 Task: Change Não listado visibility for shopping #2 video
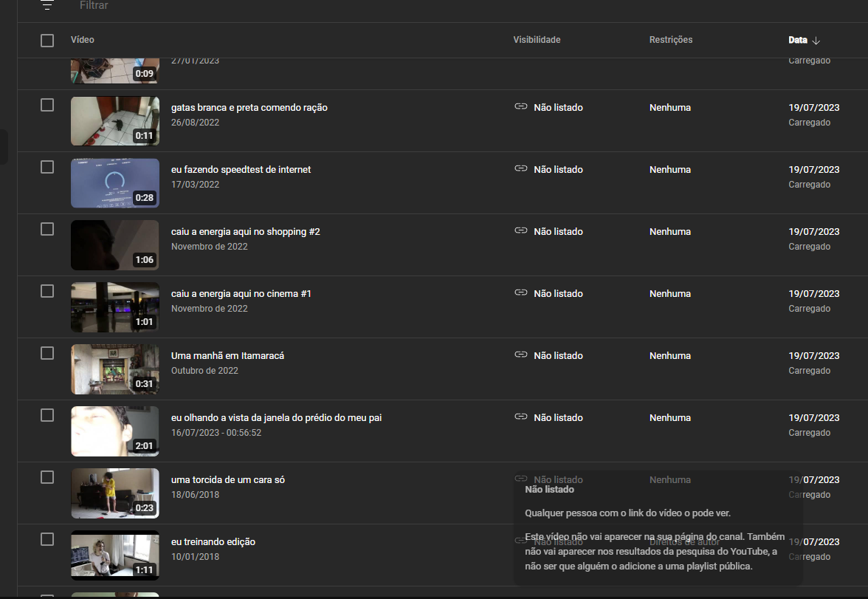pyautogui.click(x=558, y=232)
